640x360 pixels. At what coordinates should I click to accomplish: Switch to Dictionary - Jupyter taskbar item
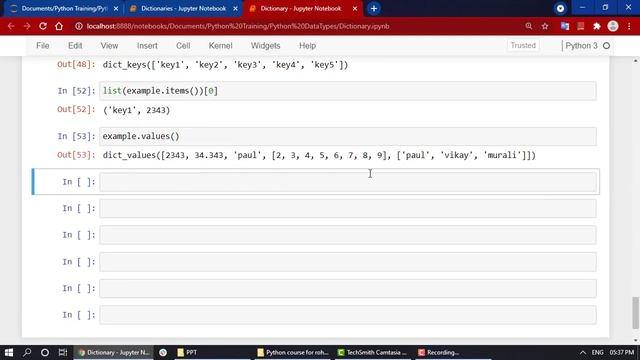coord(113,352)
